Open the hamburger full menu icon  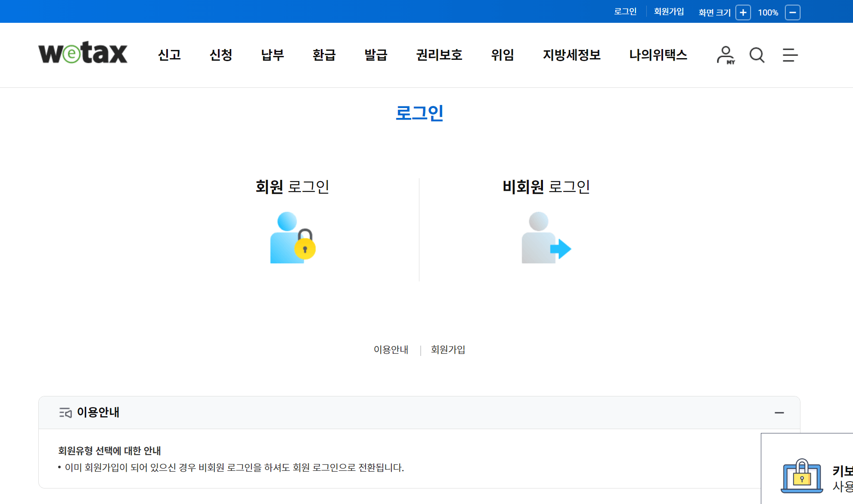pyautogui.click(x=790, y=55)
